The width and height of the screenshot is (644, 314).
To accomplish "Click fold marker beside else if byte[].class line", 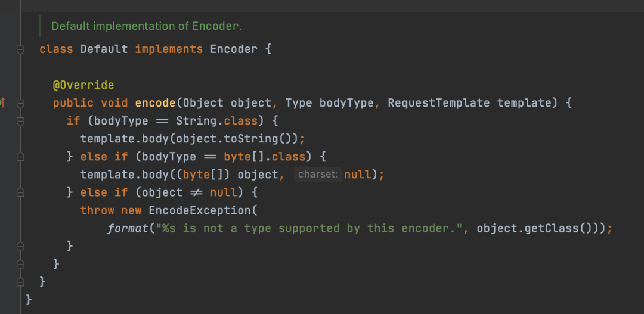I will click(20, 156).
